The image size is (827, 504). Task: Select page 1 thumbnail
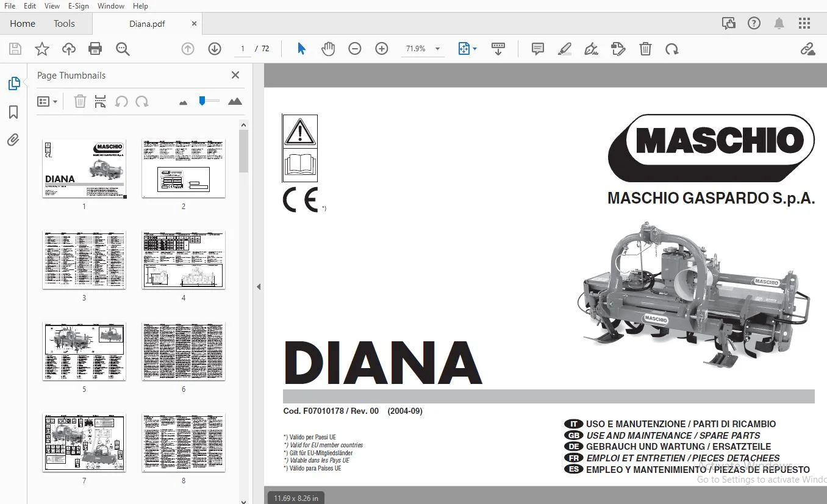coord(84,168)
